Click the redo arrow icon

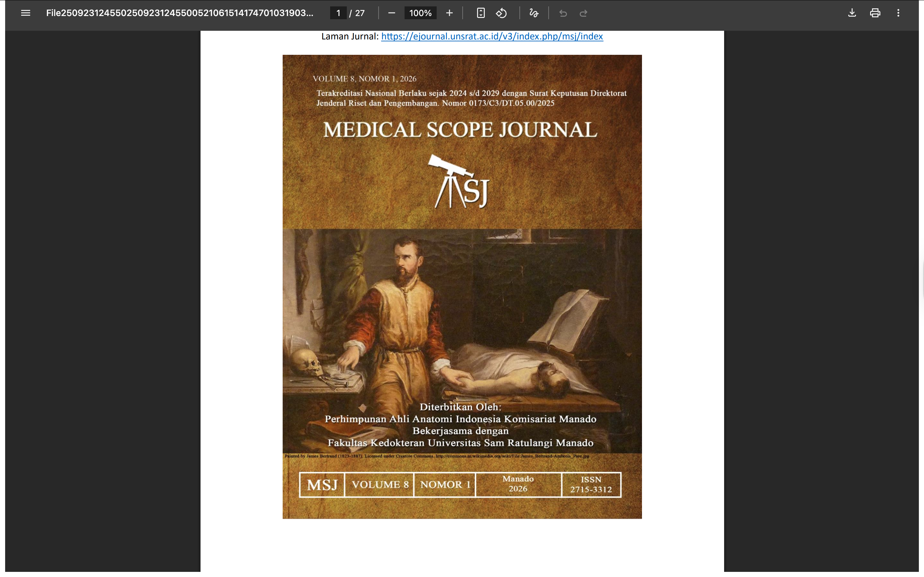(x=583, y=13)
